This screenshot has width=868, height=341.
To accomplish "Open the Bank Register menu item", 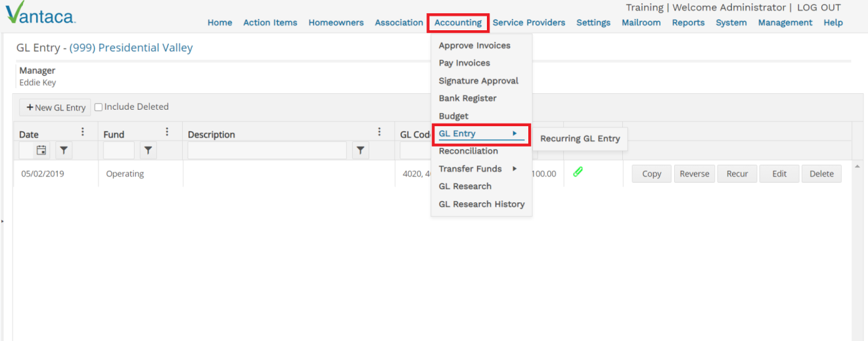I will (468, 98).
